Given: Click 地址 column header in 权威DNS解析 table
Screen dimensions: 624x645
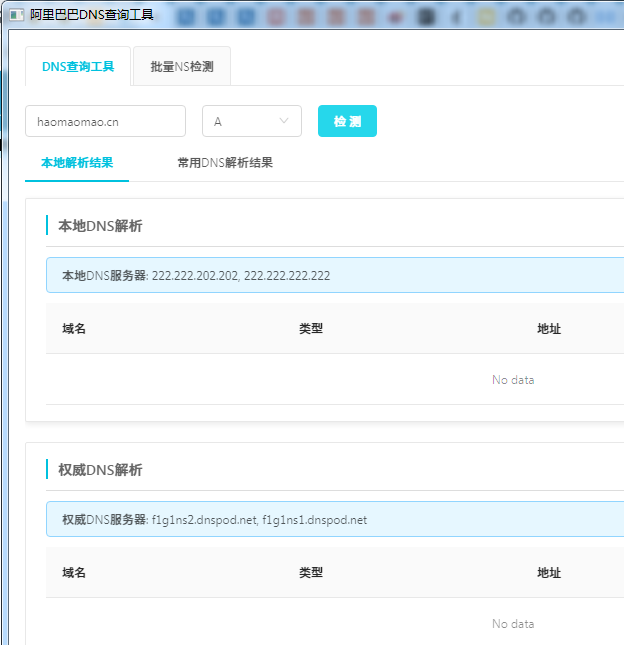Looking at the screenshot, I should pyautogui.click(x=549, y=573).
